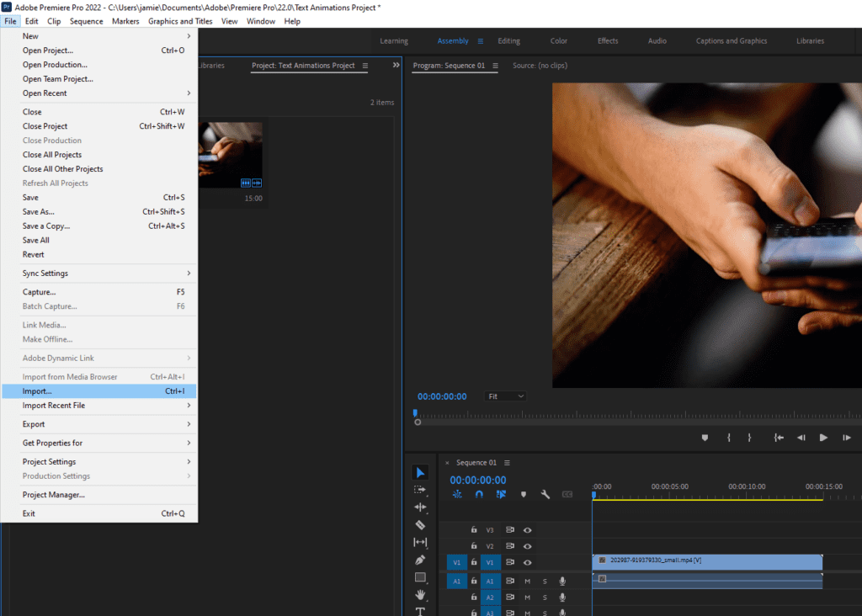The image size is (862, 616).
Task: Select the Ripple Edit tool
Action: 420,507
